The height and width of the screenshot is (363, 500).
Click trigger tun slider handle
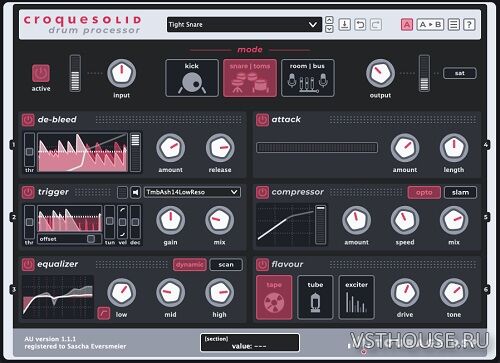[x=110, y=221]
